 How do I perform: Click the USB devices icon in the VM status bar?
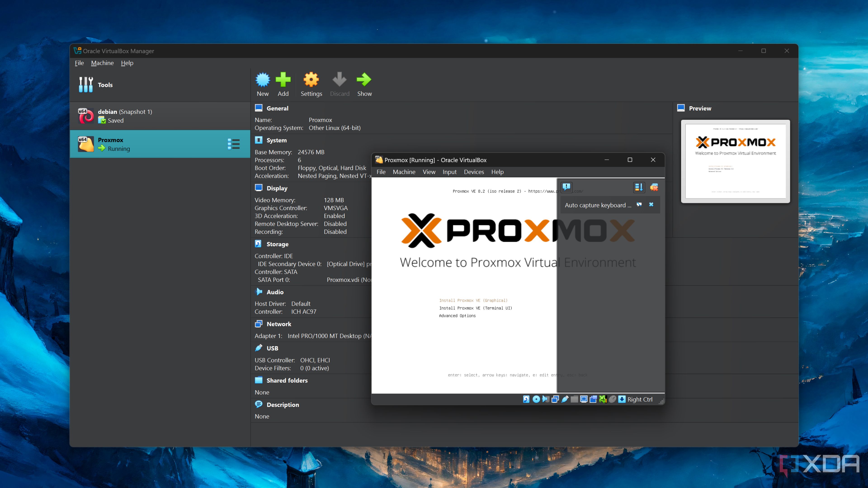[565, 399]
